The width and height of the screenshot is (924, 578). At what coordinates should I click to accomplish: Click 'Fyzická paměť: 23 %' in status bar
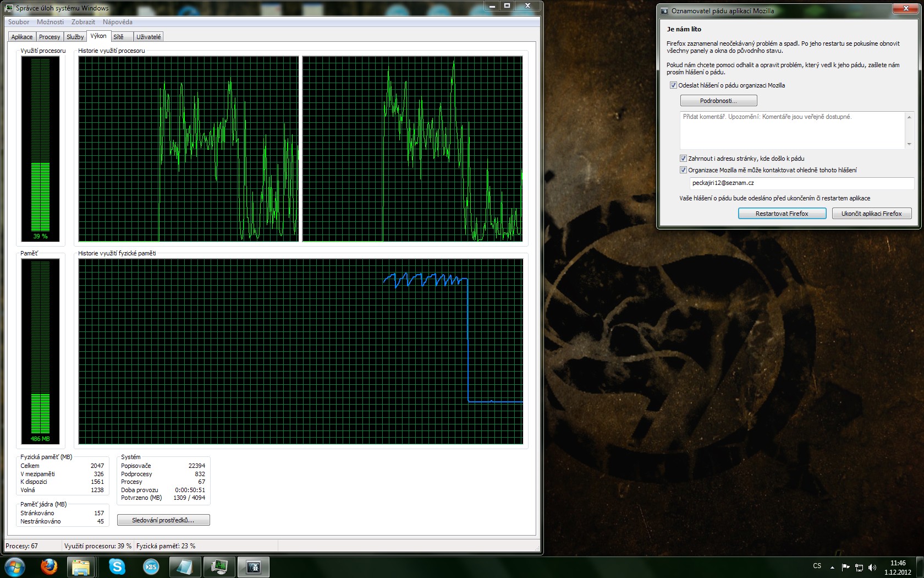coord(166,546)
